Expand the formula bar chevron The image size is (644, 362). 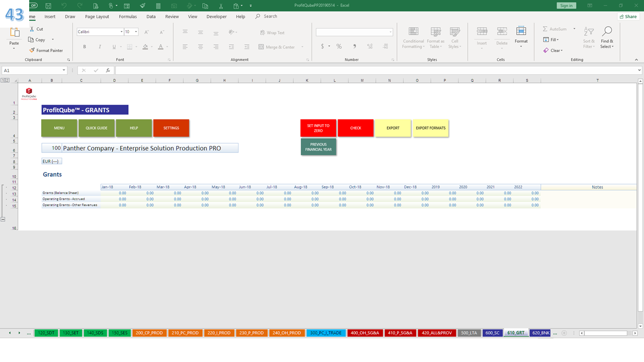pos(639,70)
